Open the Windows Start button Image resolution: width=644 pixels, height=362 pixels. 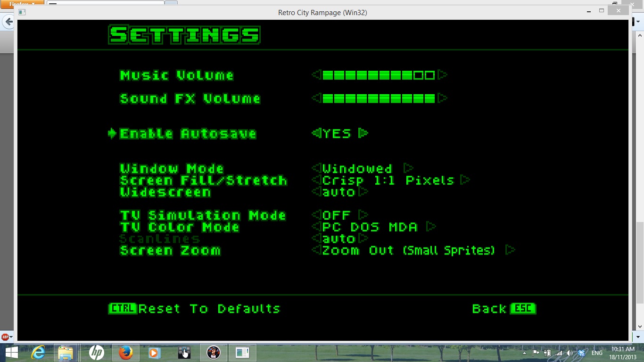point(11,353)
